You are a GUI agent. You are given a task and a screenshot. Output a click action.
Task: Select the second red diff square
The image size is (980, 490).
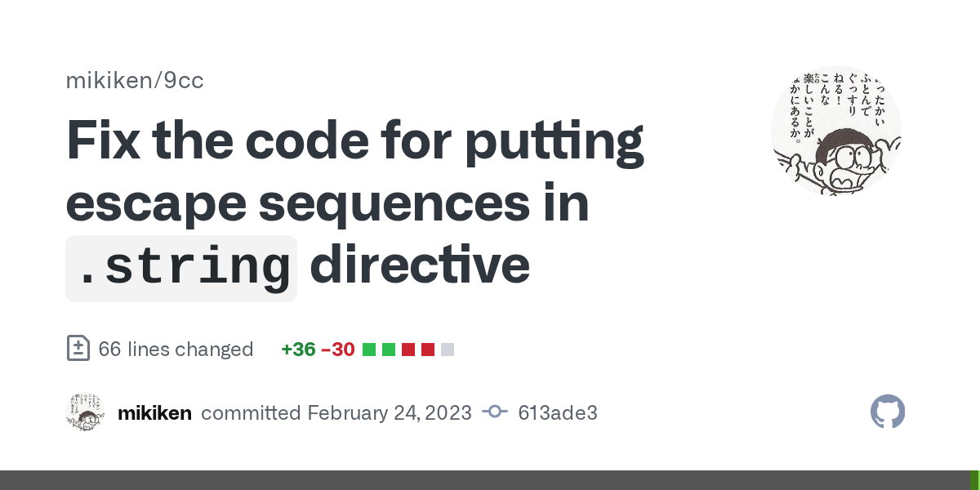tap(428, 350)
